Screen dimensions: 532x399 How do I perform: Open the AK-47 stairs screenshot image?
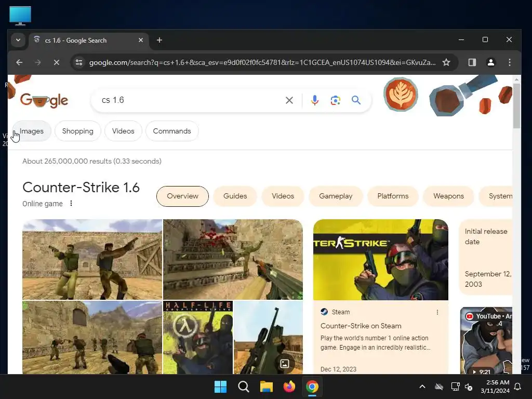click(x=233, y=260)
